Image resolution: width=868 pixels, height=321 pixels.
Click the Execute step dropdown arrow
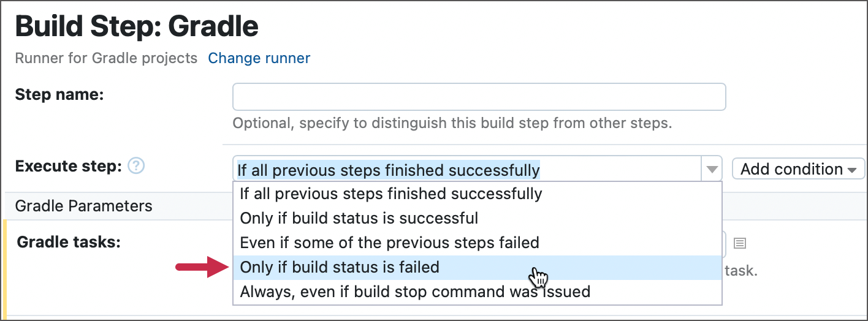[x=712, y=169]
